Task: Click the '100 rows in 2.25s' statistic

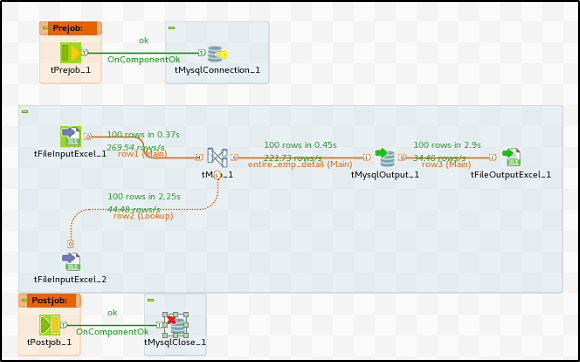Action: point(144,196)
